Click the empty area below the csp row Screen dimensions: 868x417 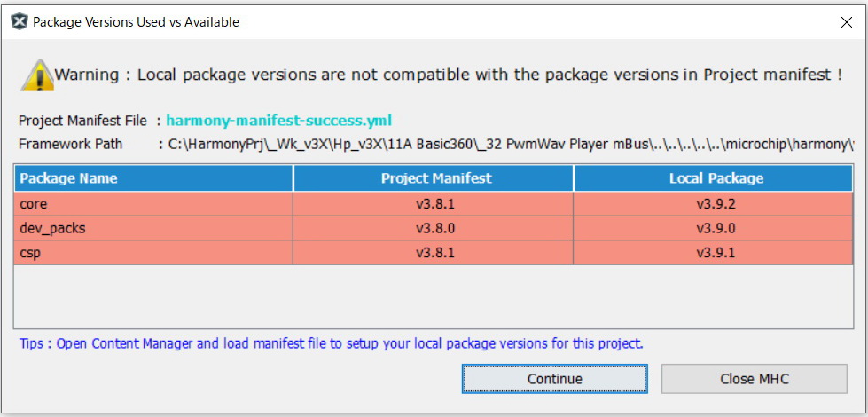434,295
